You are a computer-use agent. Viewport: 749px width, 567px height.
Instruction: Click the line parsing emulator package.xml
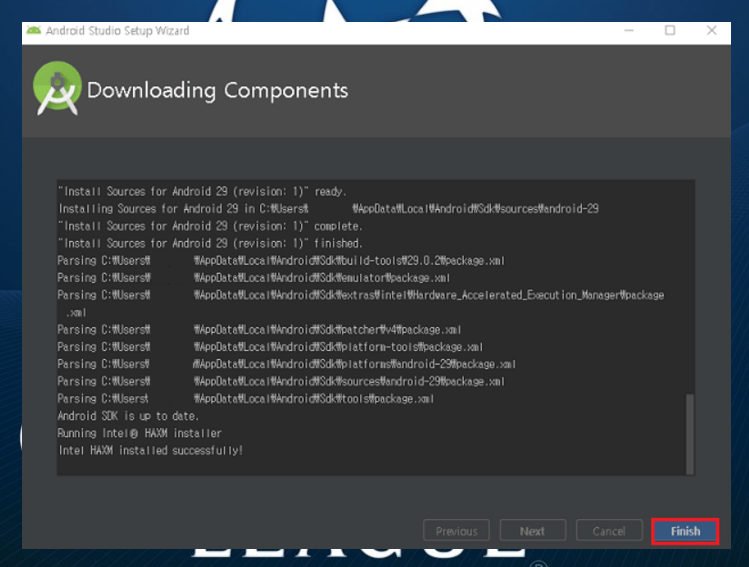pyautogui.click(x=254, y=278)
